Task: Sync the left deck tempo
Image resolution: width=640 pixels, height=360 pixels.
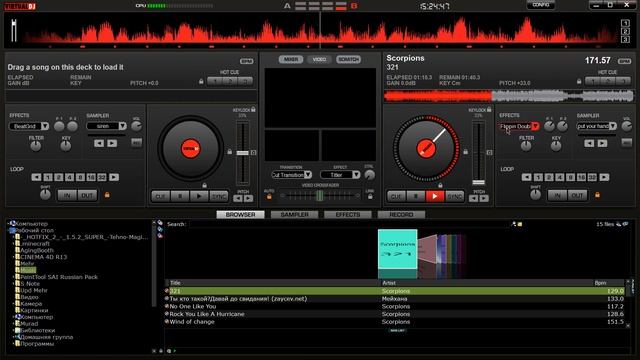Action: point(219,196)
